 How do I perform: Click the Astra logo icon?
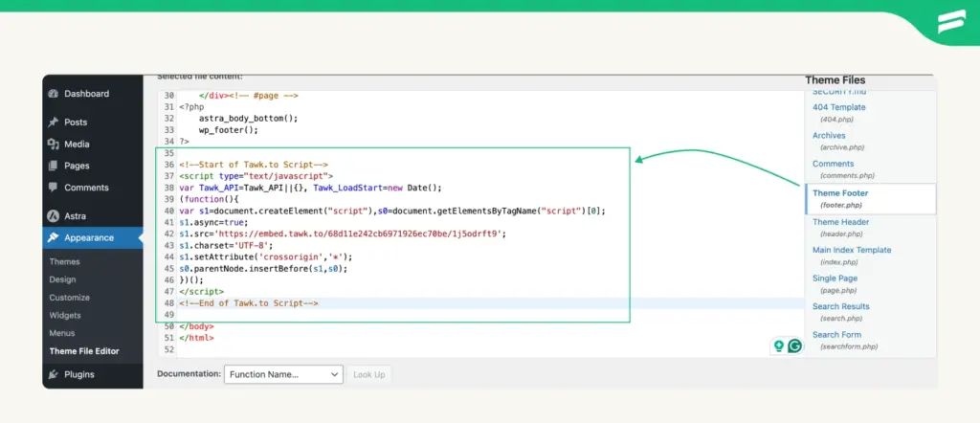tap(54, 216)
